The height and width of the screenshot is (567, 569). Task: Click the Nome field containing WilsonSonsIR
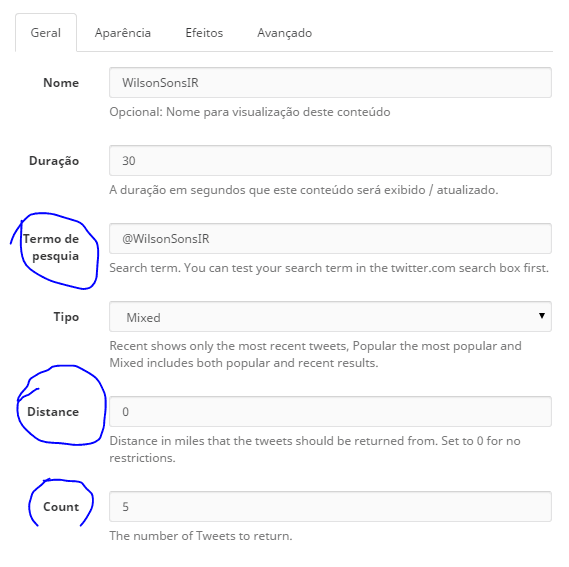[330, 82]
